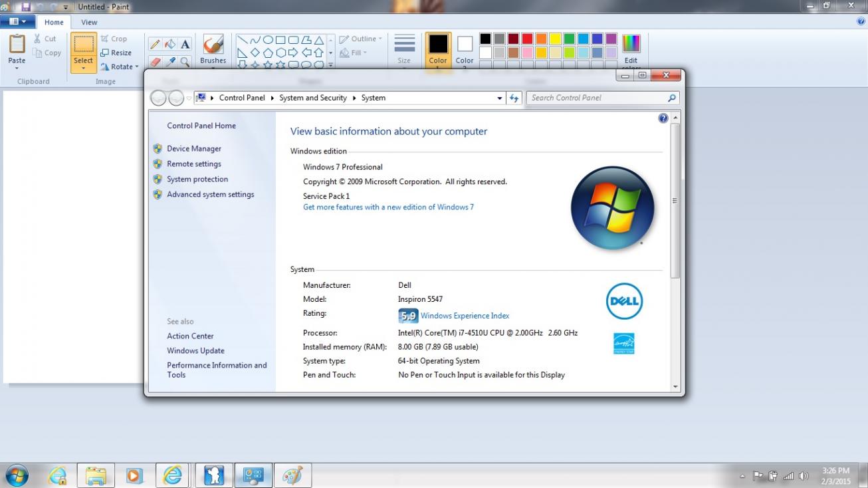The image size is (868, 488).
Task: Click Control Panel in the address breadcrumb
Action: 242,98
